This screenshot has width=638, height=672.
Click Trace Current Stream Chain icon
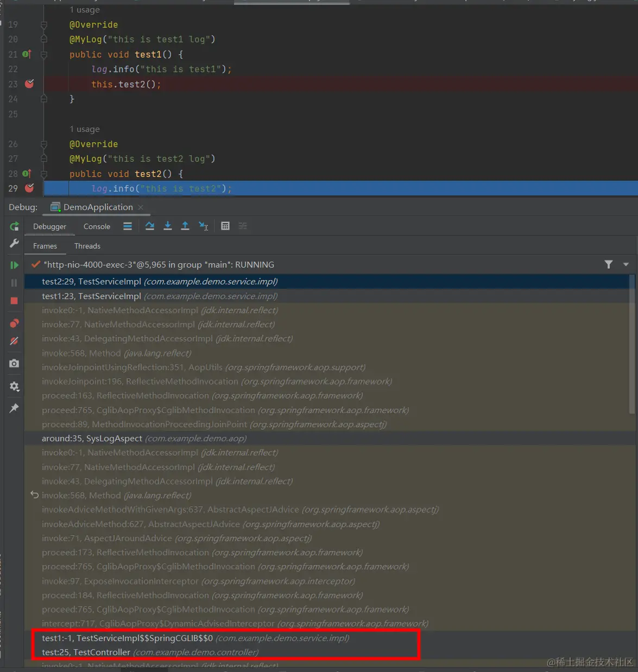point(243,226)
